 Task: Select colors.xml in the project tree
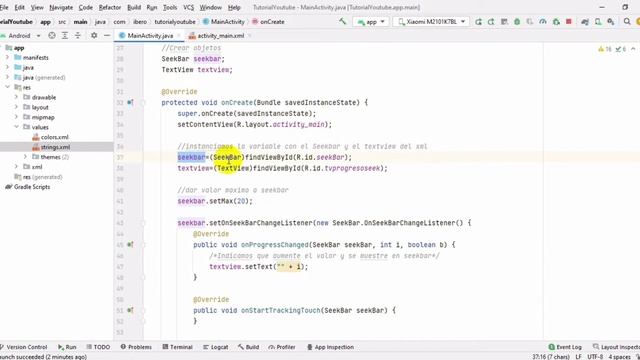click(x=54, y=137)
